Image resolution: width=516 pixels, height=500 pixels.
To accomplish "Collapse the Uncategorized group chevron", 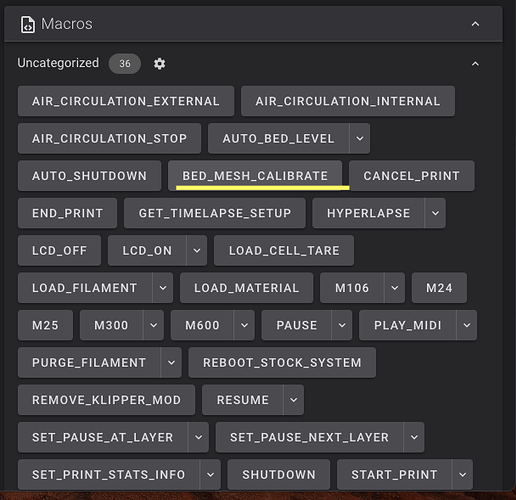I will click(475, 64).
